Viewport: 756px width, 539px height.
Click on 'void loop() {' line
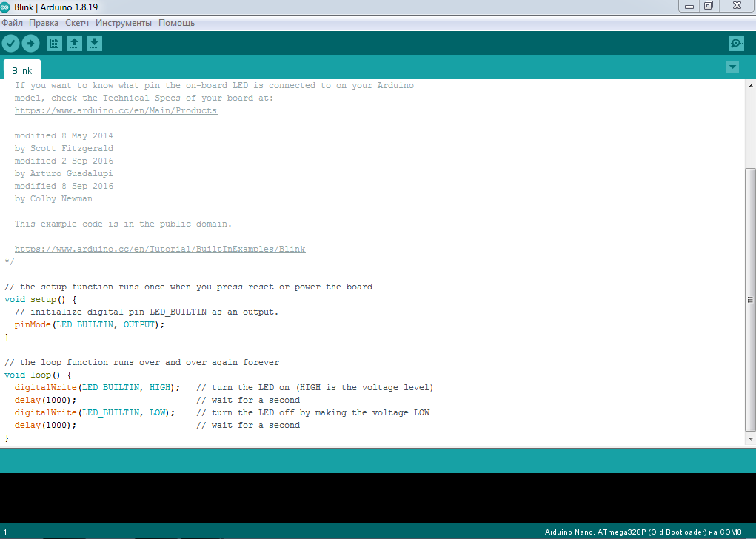(38, 375)
